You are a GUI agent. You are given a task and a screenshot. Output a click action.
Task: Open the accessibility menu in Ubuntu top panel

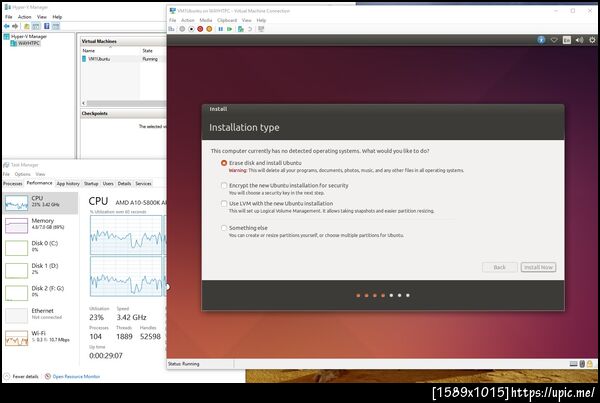[541, 40]
